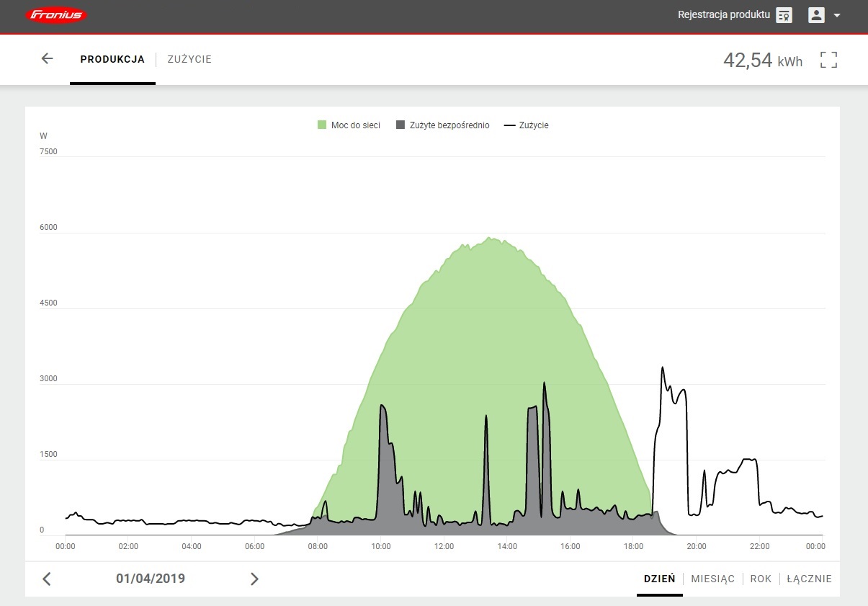The width and height of the screenshot is (868, 606).
Task: Toggle the 'Zużycie' line legend entry
Action: pyautogui.click(x=527, y=125)
